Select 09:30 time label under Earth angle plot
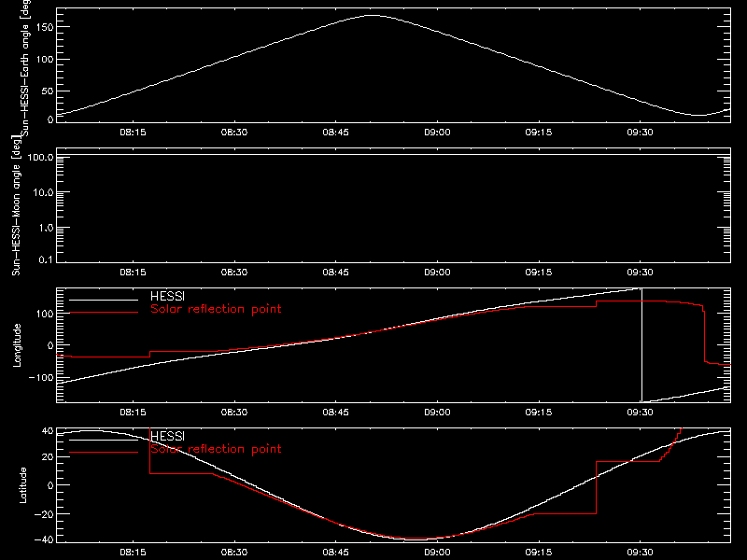 [641, 133]
